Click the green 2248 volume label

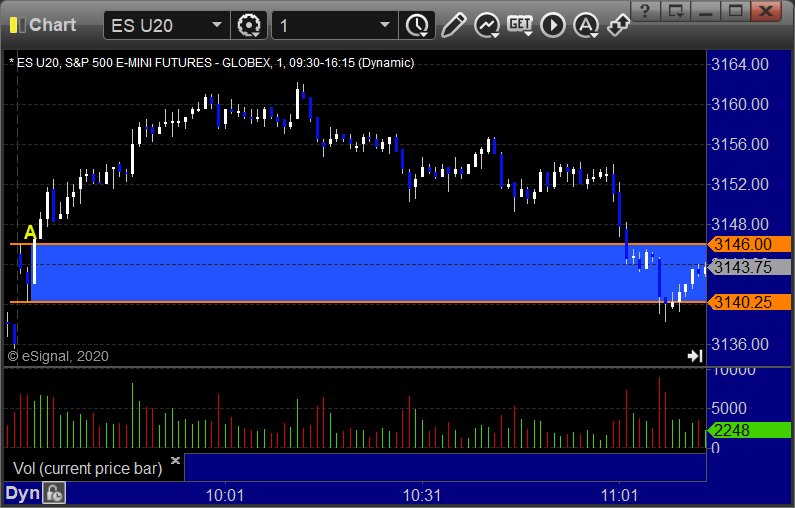(x=749, y=430)
